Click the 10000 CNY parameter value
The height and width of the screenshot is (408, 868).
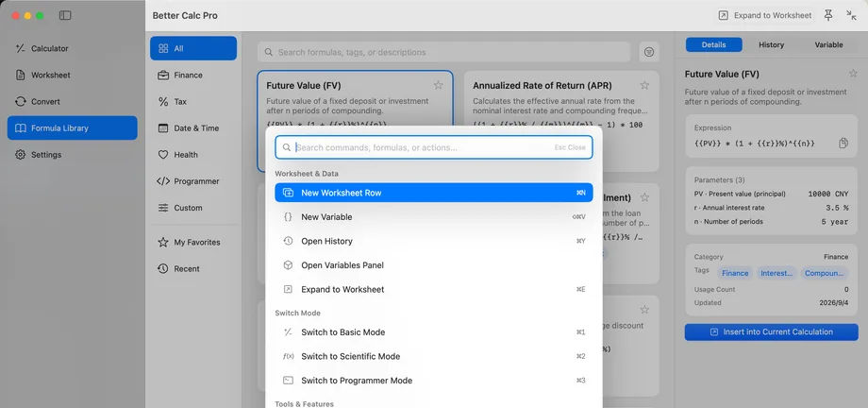coord(827,194)
